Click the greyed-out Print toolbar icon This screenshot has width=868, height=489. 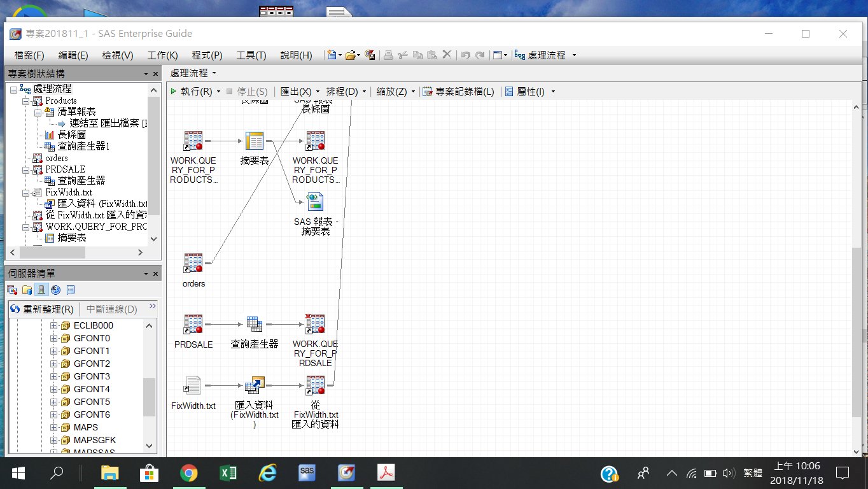click(388, 55)
